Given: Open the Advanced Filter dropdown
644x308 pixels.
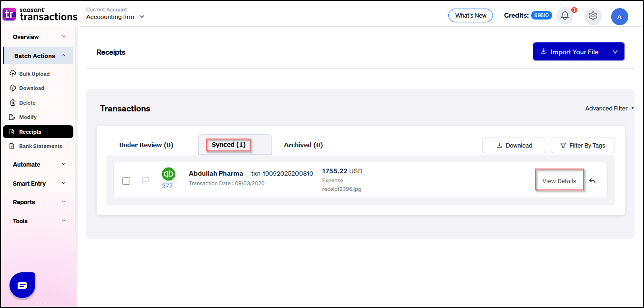Looking at the screenshot, I should coord(609,109).
